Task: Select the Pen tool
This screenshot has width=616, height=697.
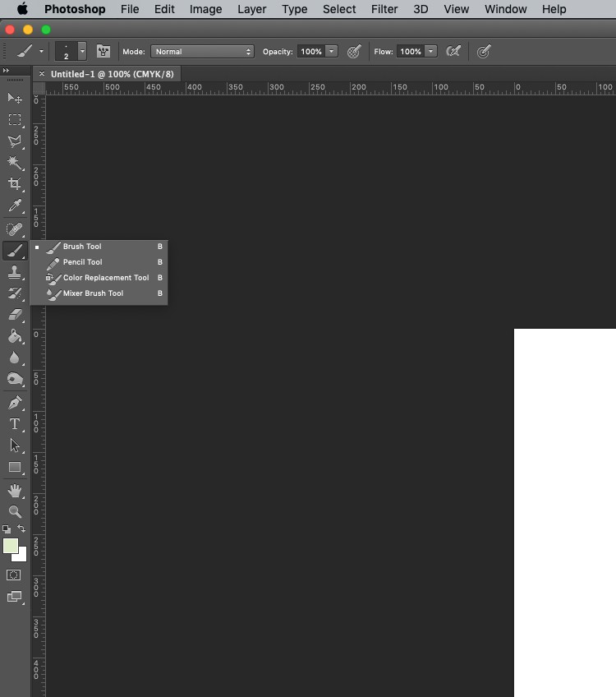Action: [15, 403]
